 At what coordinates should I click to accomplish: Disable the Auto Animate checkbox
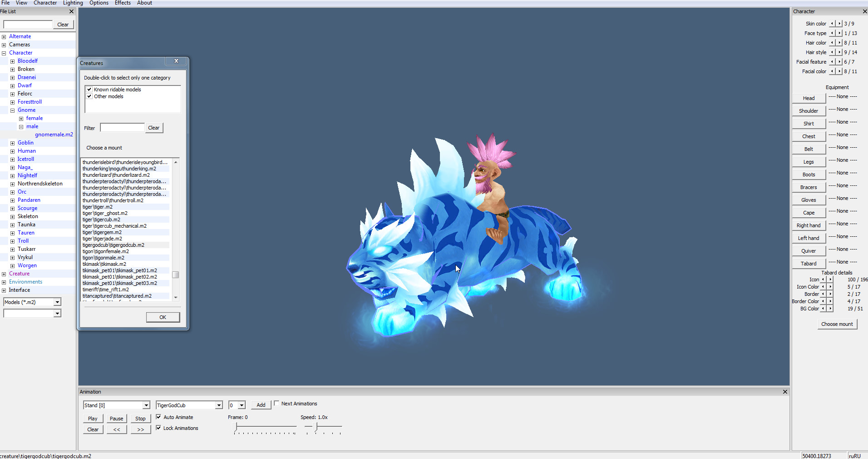click(158, 417)
